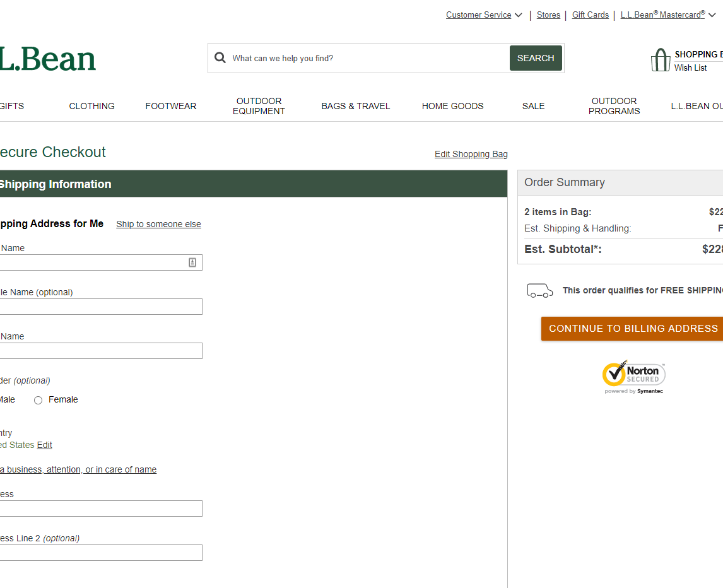Click Continue to Billing Address button
Image resolution: width=723 pixels, height=588 pixels.
click(632, 329)
